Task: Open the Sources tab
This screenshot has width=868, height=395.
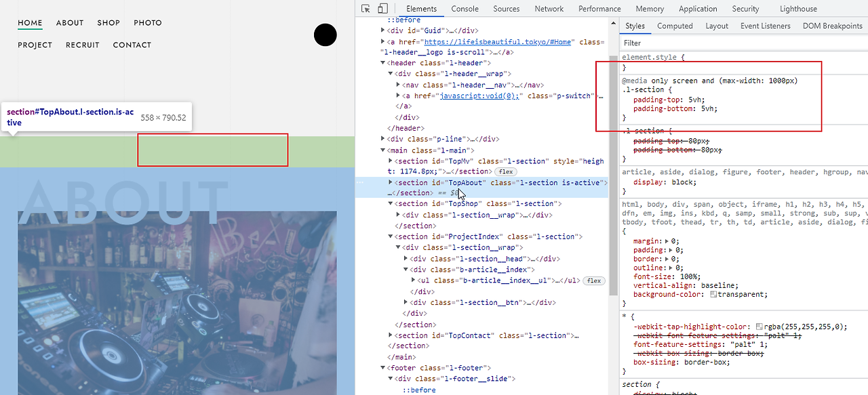Action: point(507,9)
